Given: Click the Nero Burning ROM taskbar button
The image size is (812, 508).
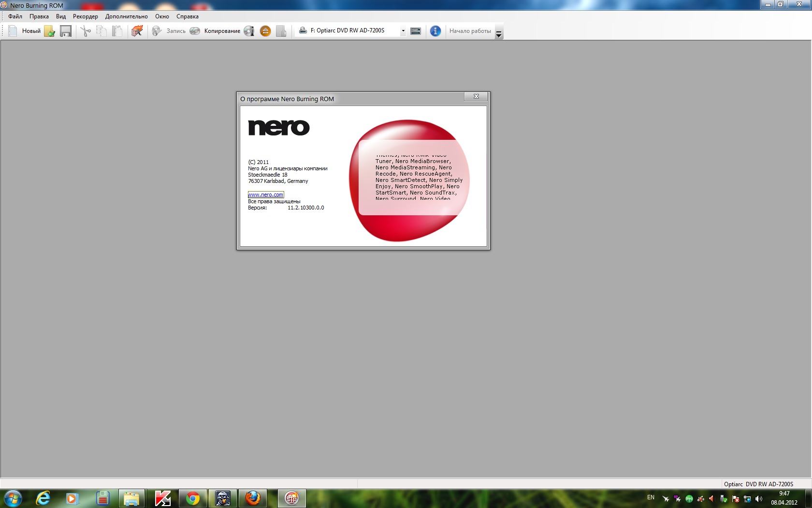Looking at the screenshot, I should (291, 498).
